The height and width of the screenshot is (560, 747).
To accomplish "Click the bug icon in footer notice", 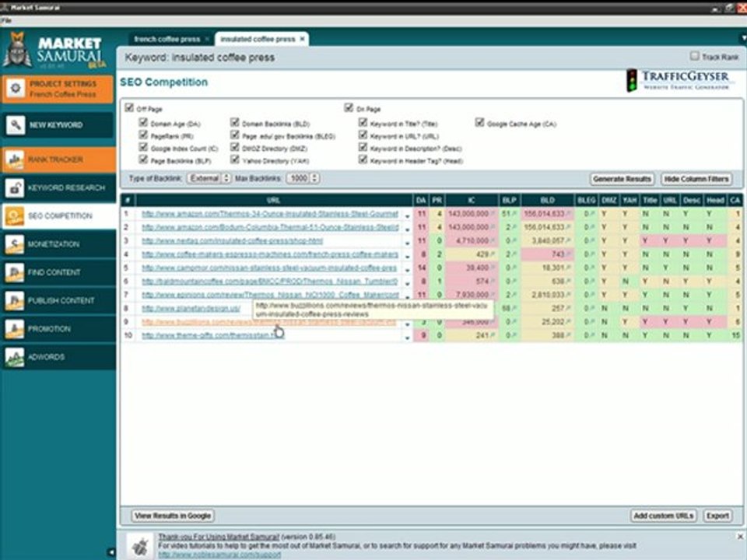I will coord(139,546).
